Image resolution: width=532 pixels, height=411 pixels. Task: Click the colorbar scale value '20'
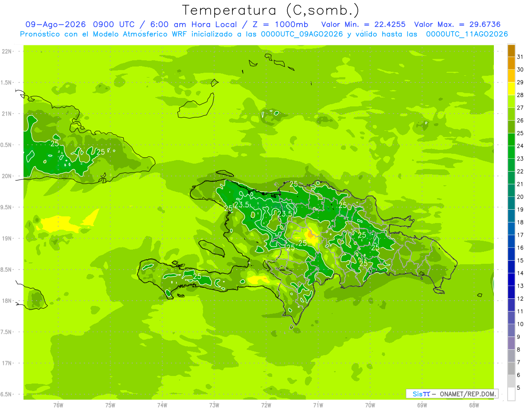point(520,197)
